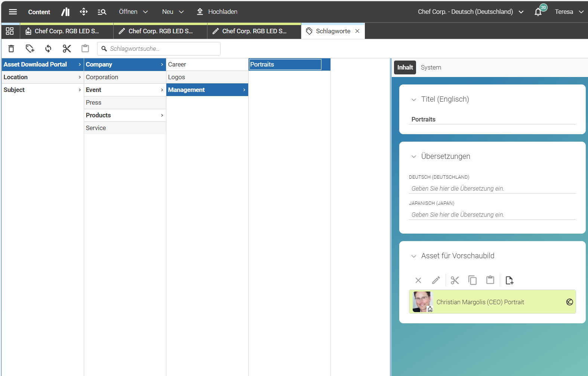Open the notifications bell icon

tap(538, 12)
